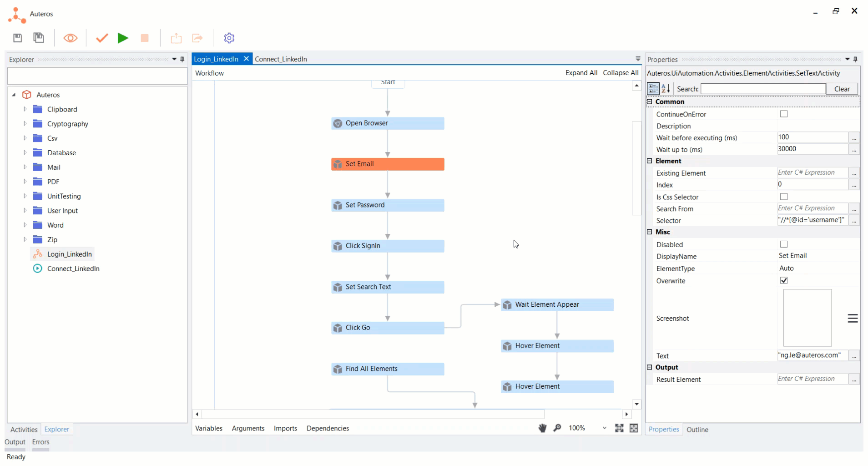This screenshot has height=466, width=868.
Task: Toggle the ContinueOnError checkbox
Action: pos(784,114)
